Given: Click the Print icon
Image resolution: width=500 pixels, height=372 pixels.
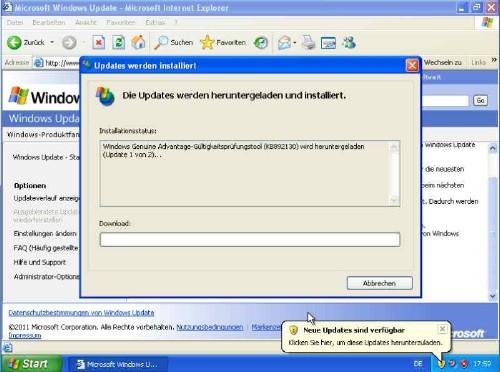Looking at the screenshot, I should pyautogui.click(x=309, y=43).
